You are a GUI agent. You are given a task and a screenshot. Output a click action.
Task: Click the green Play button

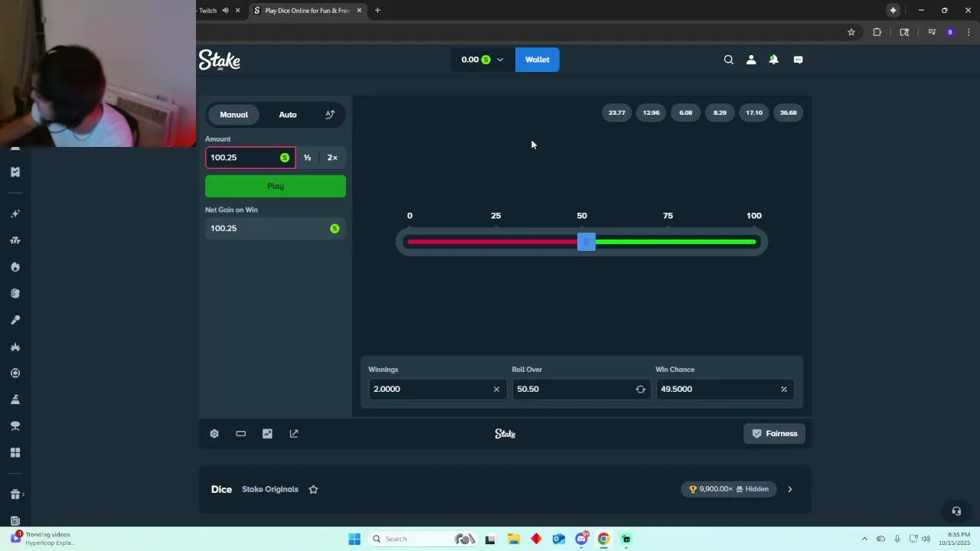tap(276, 186)
